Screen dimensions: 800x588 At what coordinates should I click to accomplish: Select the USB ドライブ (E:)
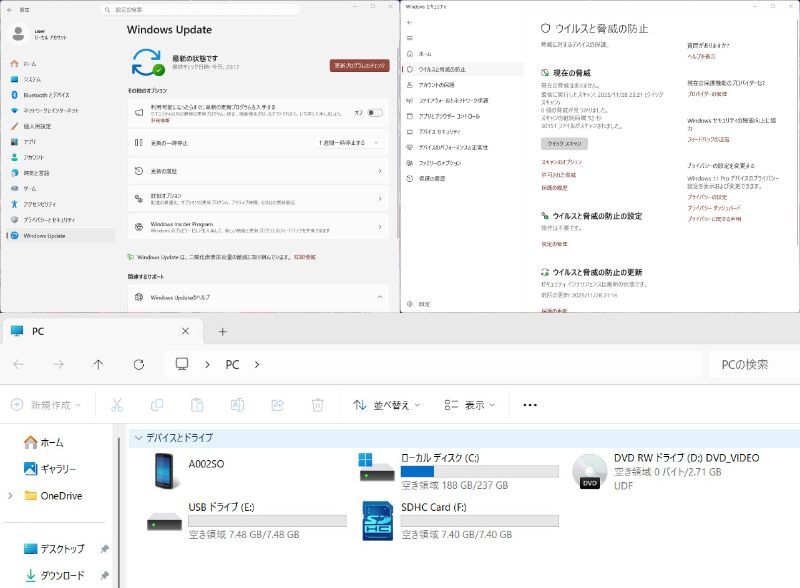pyautogui.click(x=246, y=520)
